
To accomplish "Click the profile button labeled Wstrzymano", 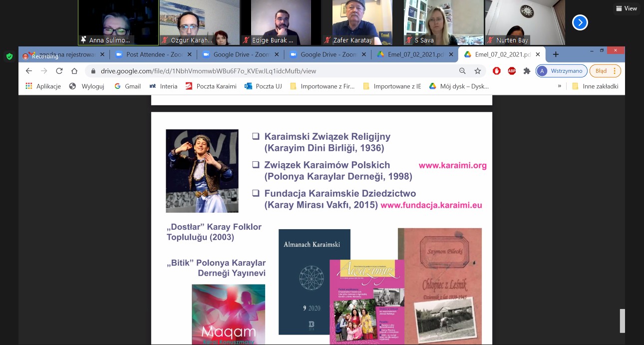I will (561, 71).
